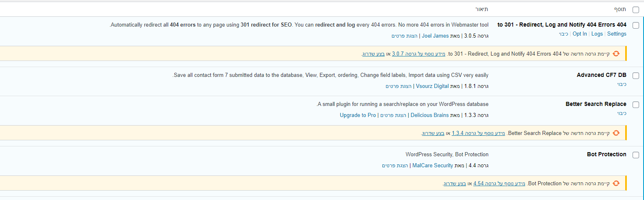View version 3.0.7 details link
The width and height of the screenshot is (644, 200).
[x=419, y=54]
